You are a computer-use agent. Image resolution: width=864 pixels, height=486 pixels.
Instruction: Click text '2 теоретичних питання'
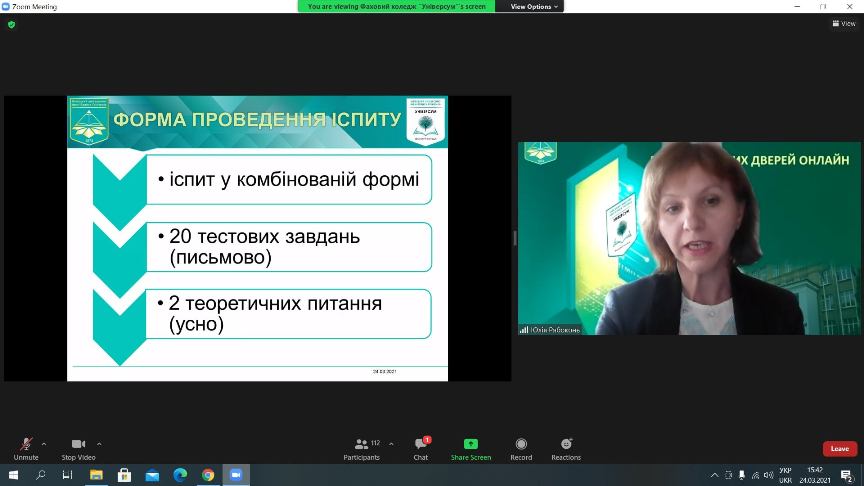(x=275, y=303)
